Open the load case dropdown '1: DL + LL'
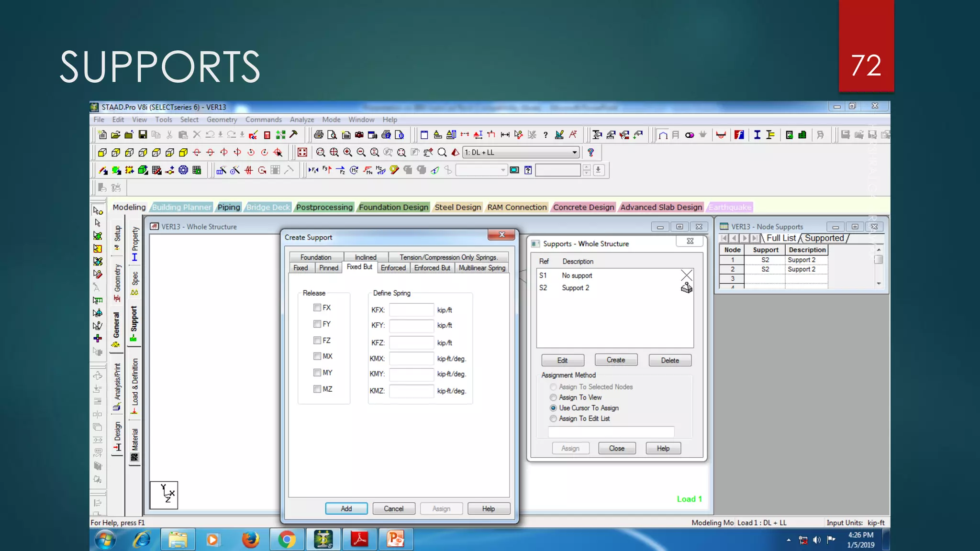The height and width of the screenshot is (551, 980). pyautogui.click(x=574, y=153)
